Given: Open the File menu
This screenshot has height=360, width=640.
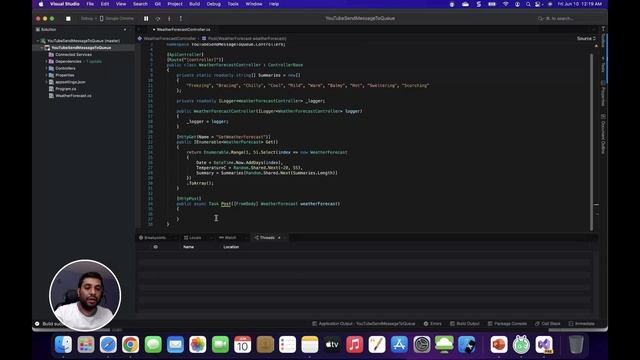Looking at the screenshot, I should pos(90,4).
